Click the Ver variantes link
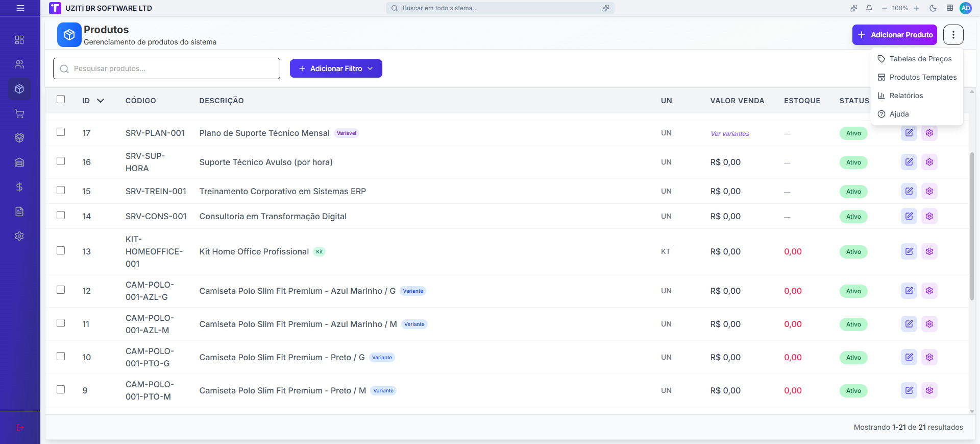Image resolution: width=980 pixels, height=444 pixels. [x=730, y=134]
